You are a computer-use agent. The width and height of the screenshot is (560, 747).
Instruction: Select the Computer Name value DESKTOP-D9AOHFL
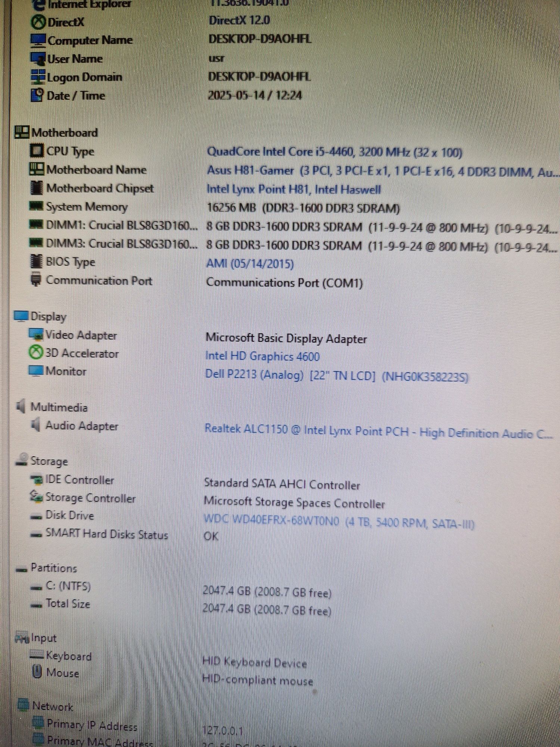[x=260, y=39]
